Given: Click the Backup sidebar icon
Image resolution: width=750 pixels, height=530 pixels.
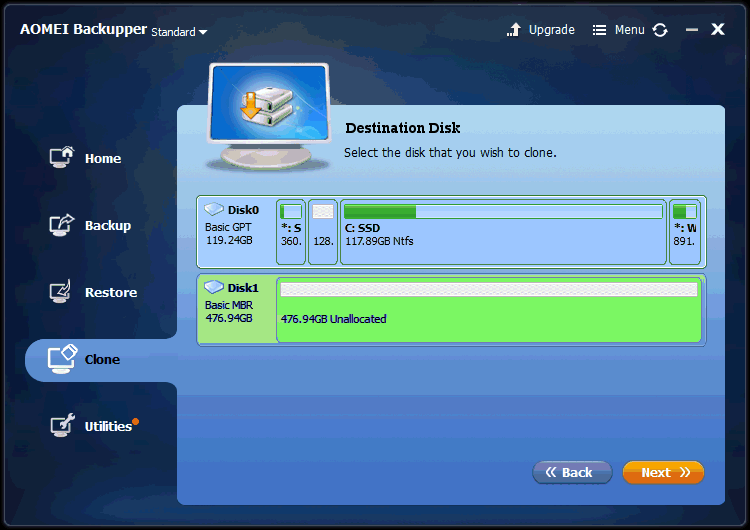Looking at the screenshot, I should [x=62, y=224].
